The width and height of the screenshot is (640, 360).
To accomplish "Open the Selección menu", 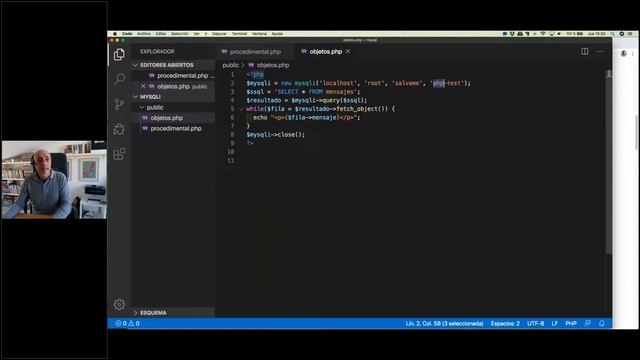I will [180, 34].
